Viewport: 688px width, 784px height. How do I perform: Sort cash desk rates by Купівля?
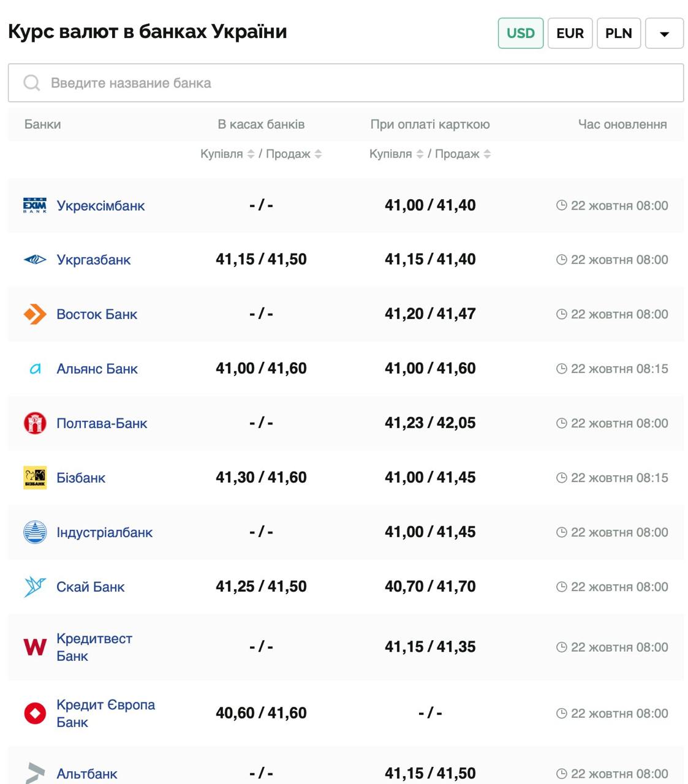251,154
